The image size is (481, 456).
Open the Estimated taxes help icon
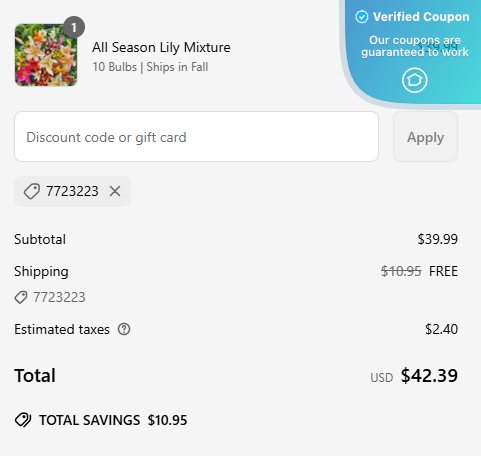pyautogui.click(x=124, y=329)
